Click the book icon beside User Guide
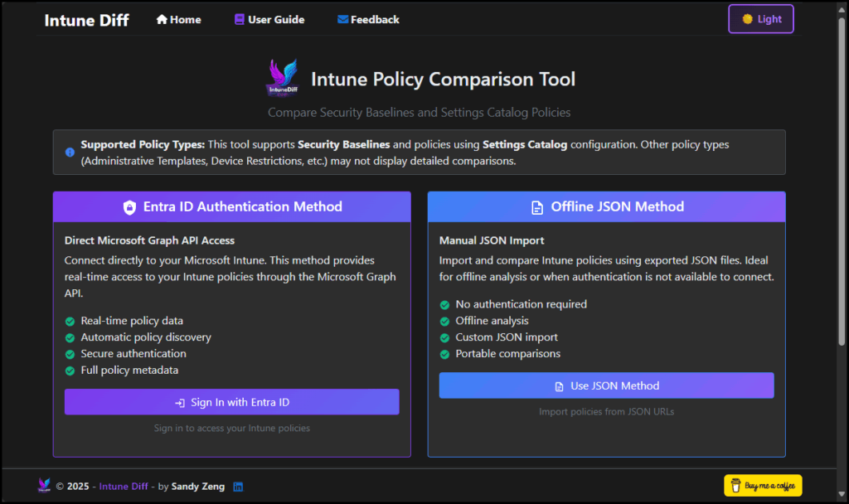This screenshot has height=504, width=849. point(240,20)
